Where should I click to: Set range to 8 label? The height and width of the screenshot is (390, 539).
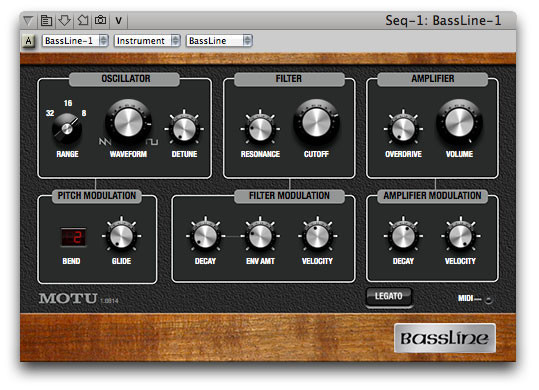click(x=84, y=113)
